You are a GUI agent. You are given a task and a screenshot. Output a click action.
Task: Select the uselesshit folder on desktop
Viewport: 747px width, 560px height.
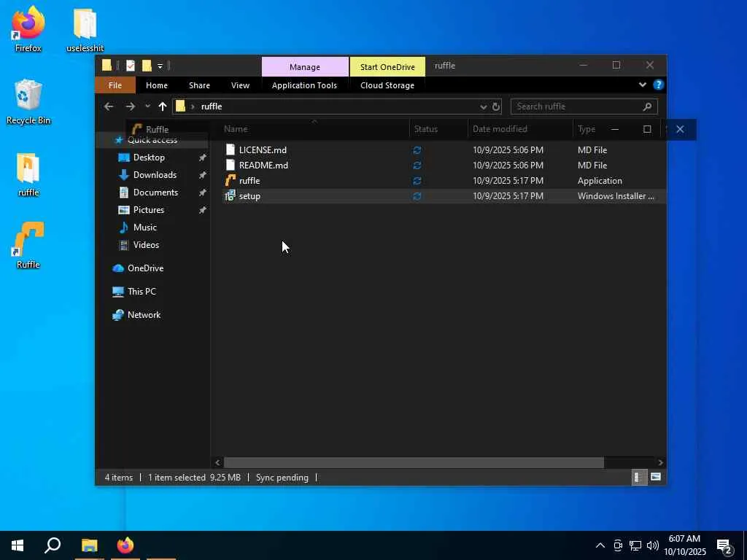point(85,29)
